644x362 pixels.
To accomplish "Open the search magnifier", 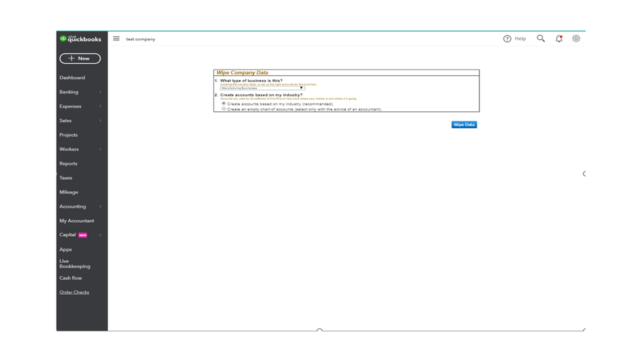I will (x=540, y=38).
